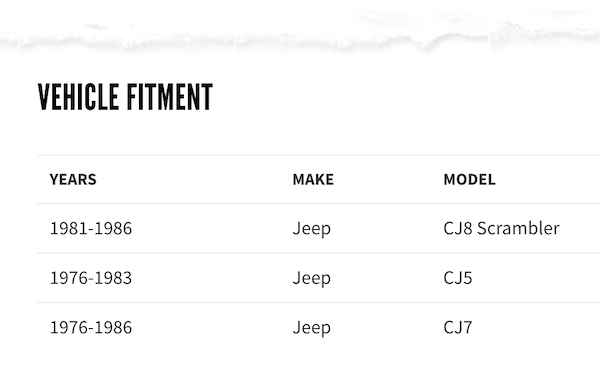Click Jeep in the CJ8 Scrambler row
This screenshot has height=383, width=600.
[x=311, y=229]
